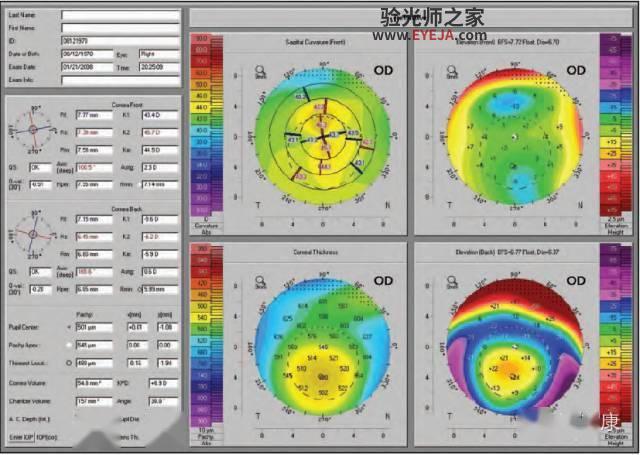Click the magnifier icon on Elevation Back map
The height and width of the screenshot is (455, 640).
click(x=452, y=281)
